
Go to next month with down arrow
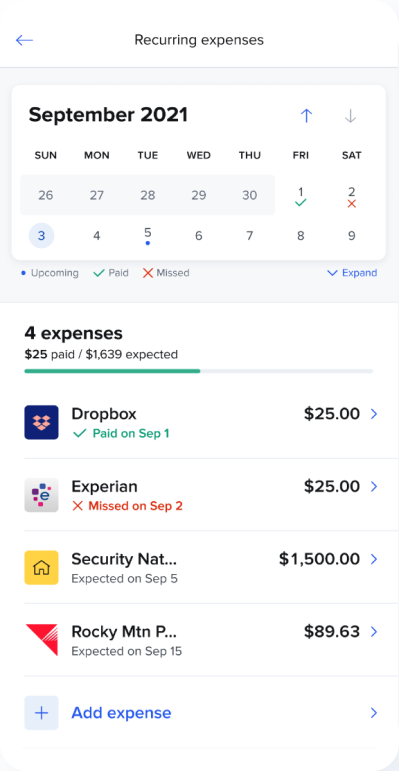click(350, 116)
